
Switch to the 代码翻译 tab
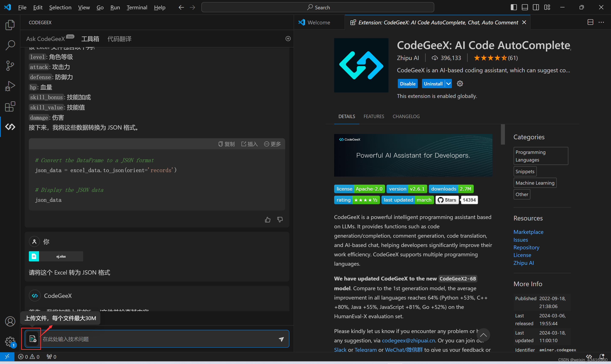point(119,39)
